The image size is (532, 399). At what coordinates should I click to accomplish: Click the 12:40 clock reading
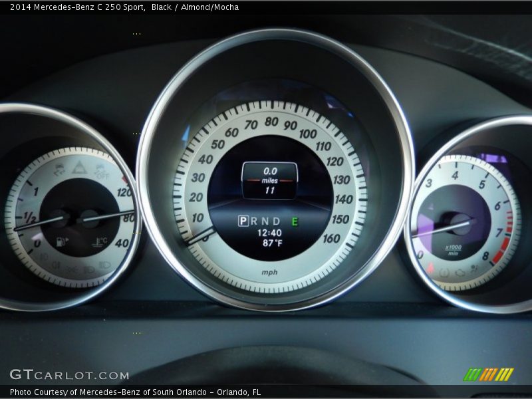(x=269, y=233)
